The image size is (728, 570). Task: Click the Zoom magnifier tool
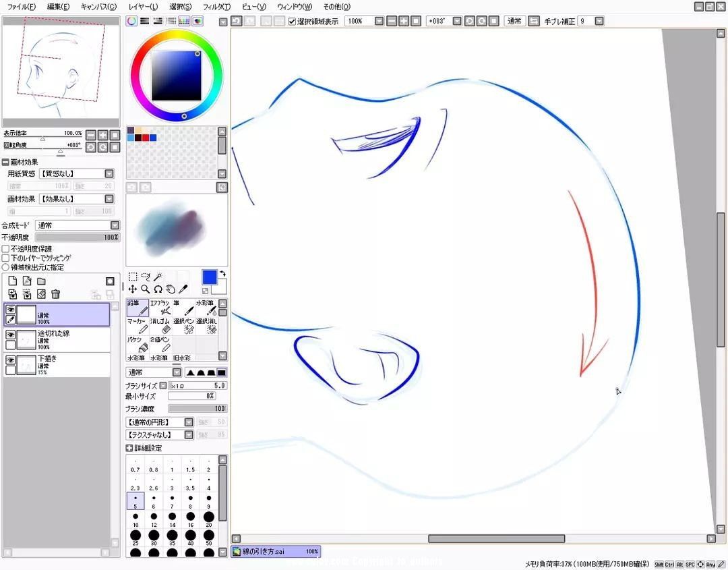[146, 289]
